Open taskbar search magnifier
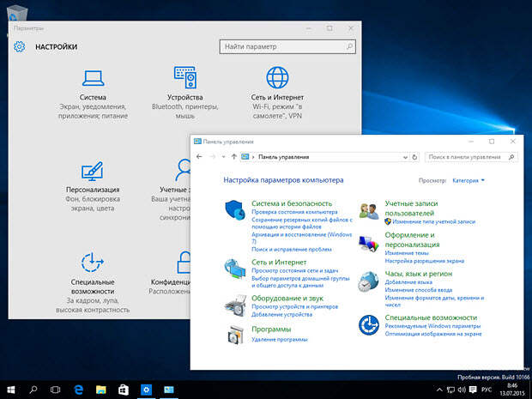The width and height of the screenshot is (532, 399). [x=33, y=390]
